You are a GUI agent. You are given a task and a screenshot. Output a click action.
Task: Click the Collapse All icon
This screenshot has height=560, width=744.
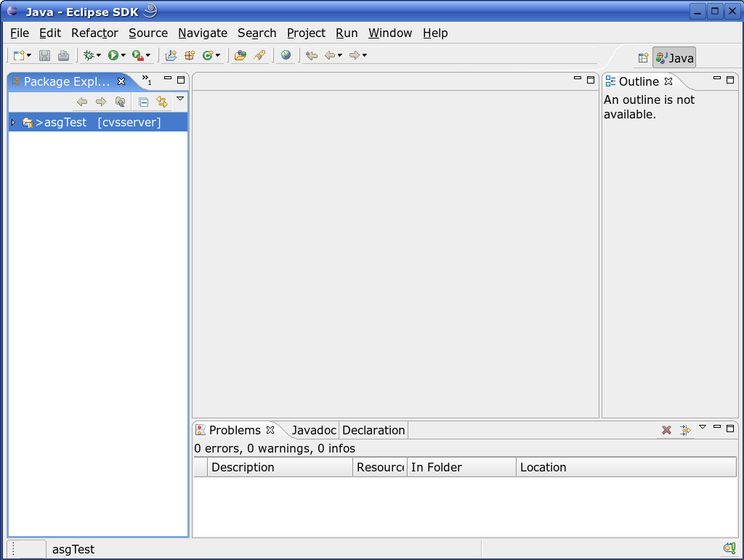click(x=143, y=102)
